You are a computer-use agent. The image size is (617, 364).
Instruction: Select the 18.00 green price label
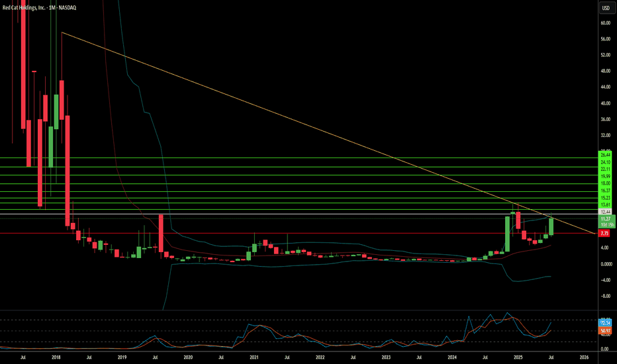606,183
